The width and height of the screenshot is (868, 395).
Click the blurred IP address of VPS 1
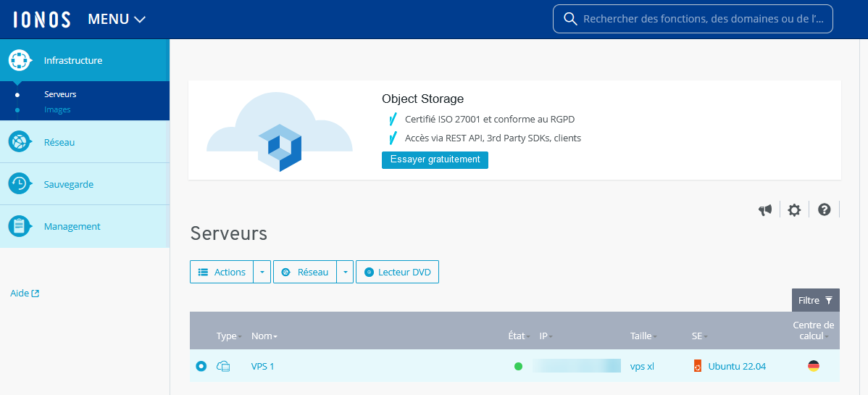577,365
